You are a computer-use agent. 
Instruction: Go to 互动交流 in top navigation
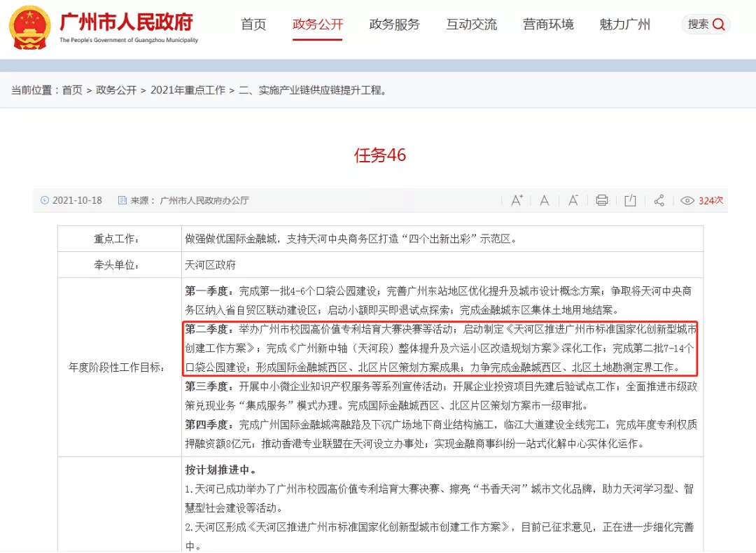pos(472,24)
